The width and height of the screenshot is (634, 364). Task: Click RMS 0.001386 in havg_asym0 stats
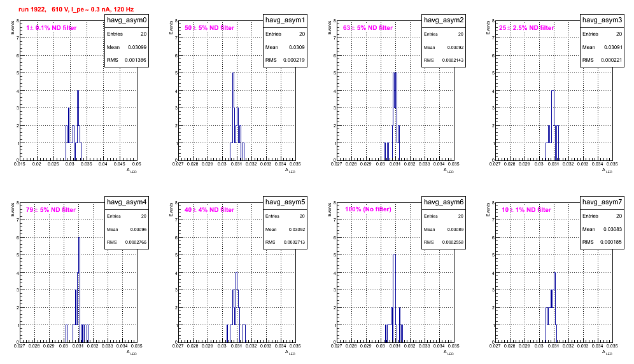pos(127,60)
